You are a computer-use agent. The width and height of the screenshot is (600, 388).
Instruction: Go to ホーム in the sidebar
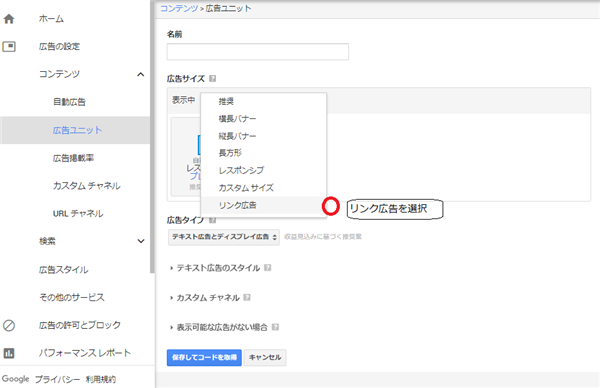point(51,19)
